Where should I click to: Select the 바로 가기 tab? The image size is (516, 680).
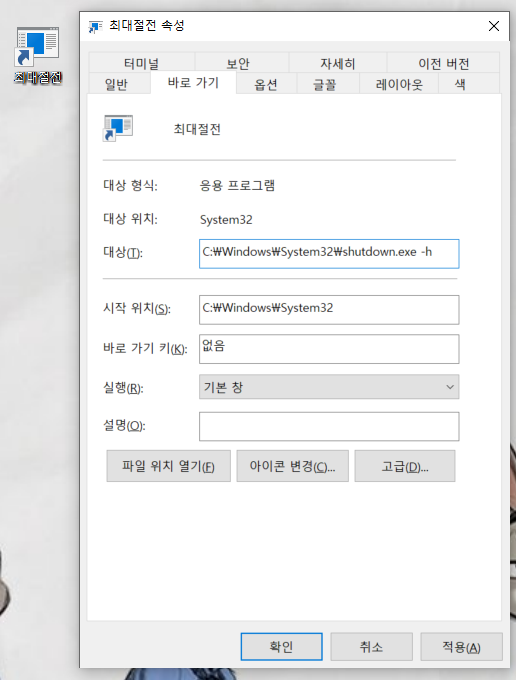click(x=193, y=82)
